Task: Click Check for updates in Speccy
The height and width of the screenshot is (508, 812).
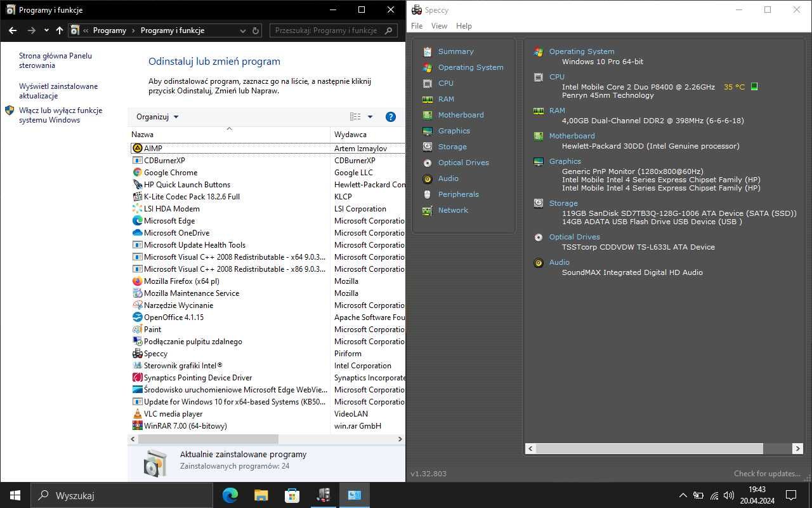Action: tap(767, 474)
